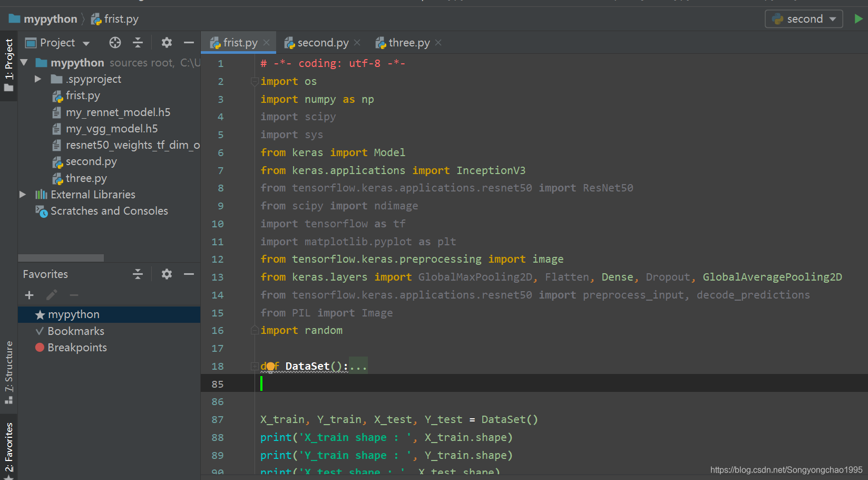Click print Y_train shape line 89

(386, 455)
